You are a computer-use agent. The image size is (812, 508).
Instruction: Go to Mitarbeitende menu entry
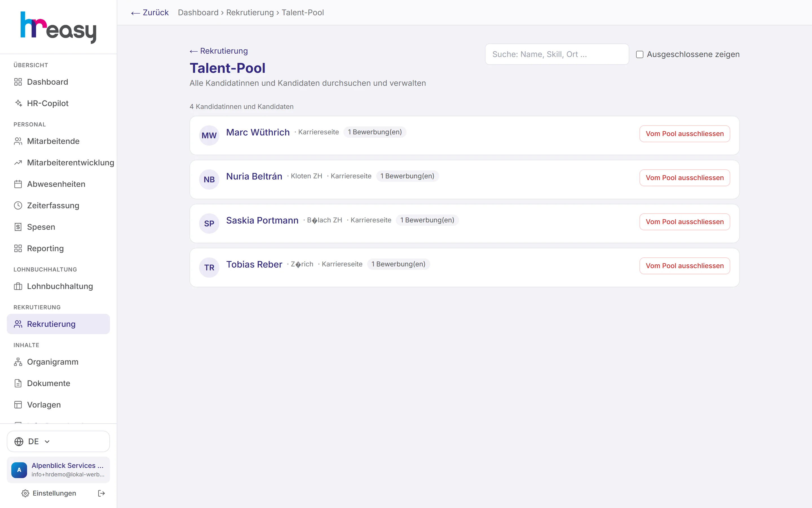pos(58,141)
